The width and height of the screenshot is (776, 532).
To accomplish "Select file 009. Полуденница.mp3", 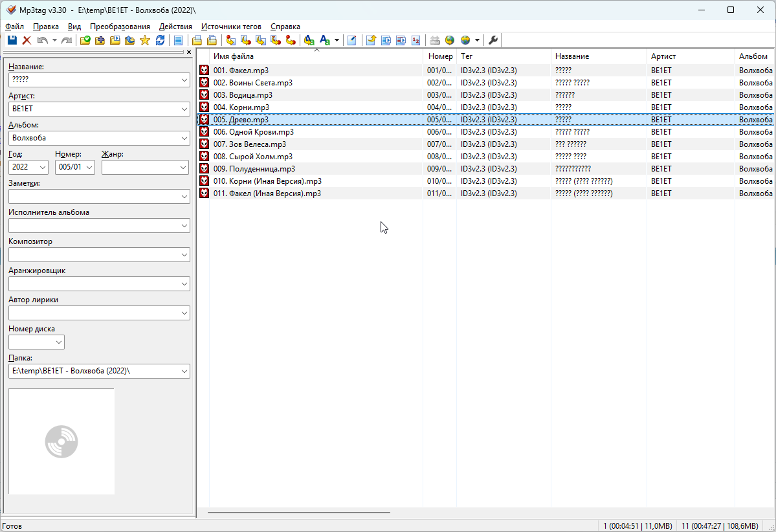I will coord(254,169).
